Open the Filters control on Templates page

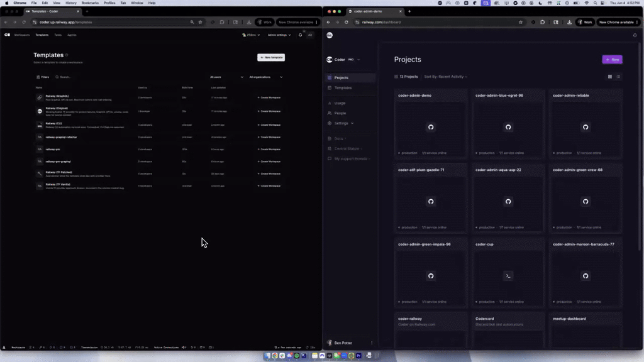point(43,77)
